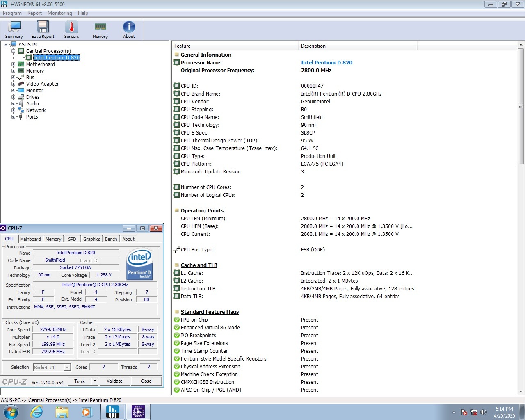Collapse the Central Processor(s) node

tap(13, 51)
